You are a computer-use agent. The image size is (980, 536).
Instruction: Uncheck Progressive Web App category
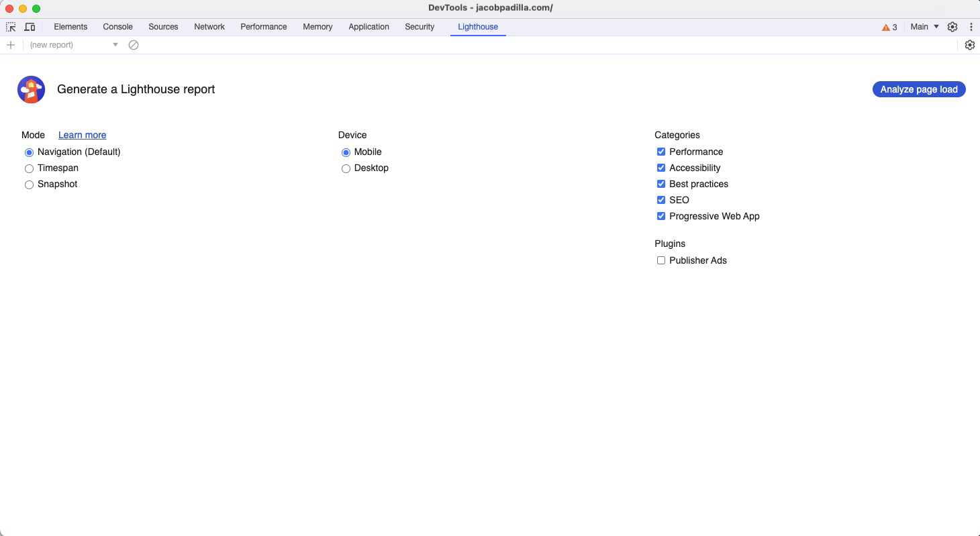[661, 216]
